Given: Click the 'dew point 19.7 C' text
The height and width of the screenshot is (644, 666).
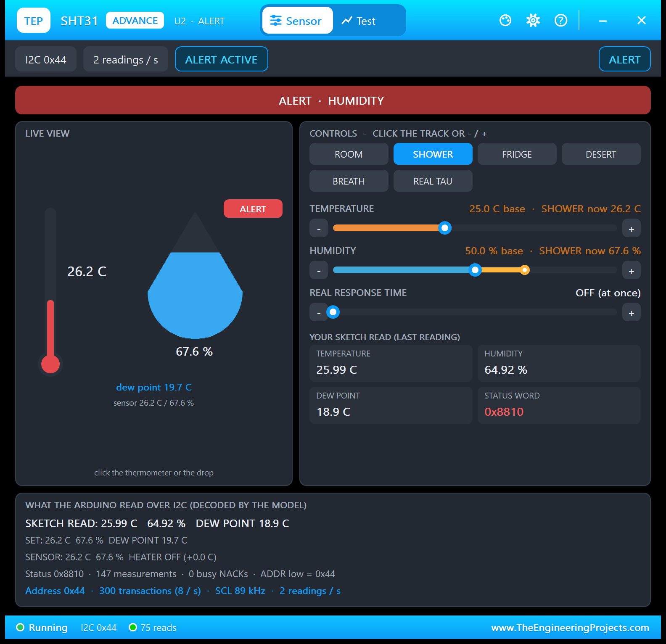Looking at the screenshot, I should tap(154, 387).
